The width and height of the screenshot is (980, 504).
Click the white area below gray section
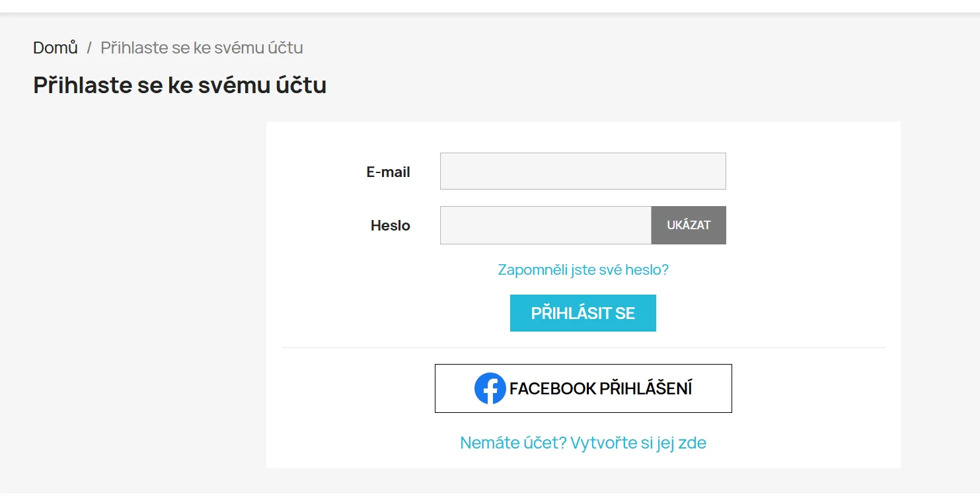coord(489,499)
